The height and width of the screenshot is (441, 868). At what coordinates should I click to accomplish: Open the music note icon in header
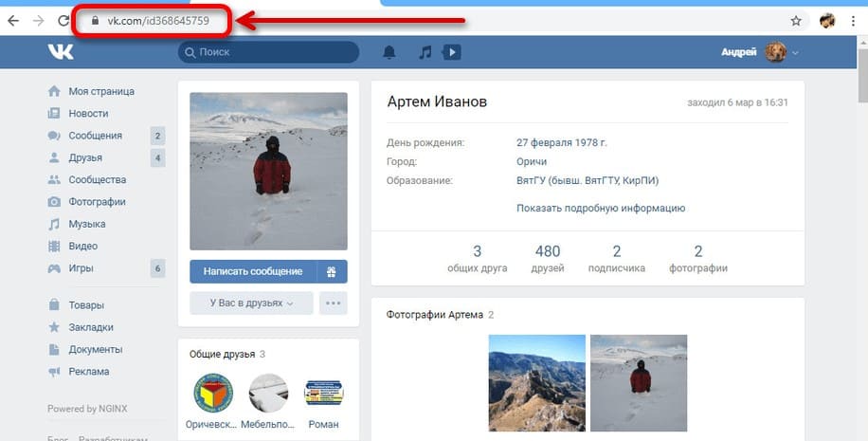(x=425, y=52)
